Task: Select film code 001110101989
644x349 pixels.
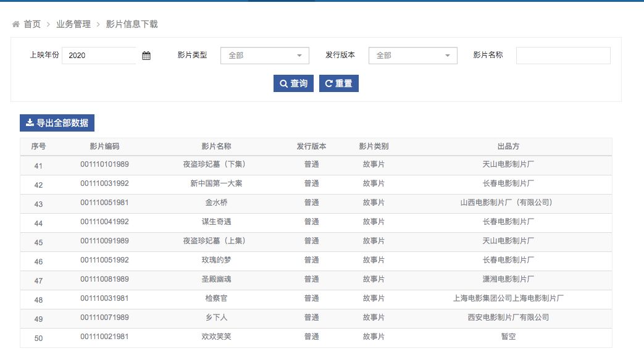Action: point(104,164)
